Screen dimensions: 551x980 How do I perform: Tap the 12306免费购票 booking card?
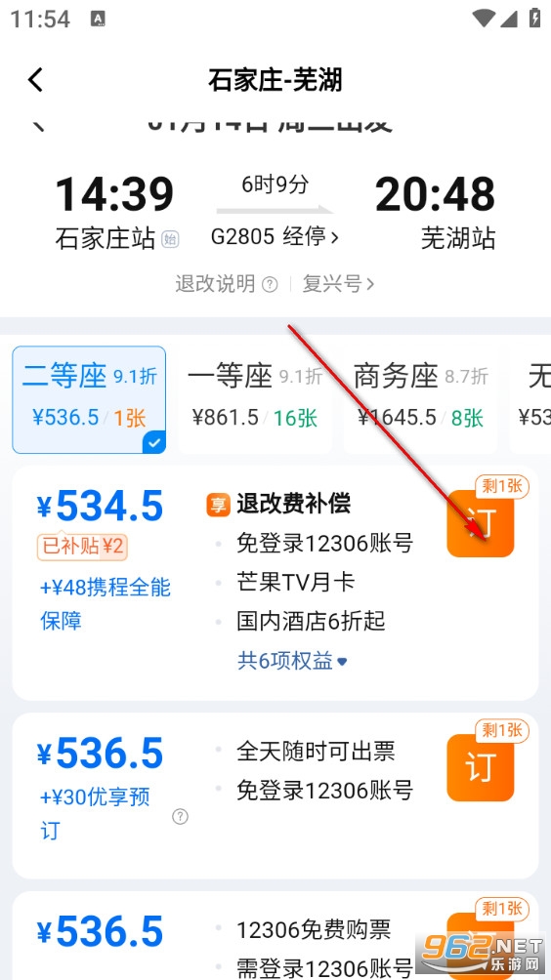pyautogui.click(x=275, y=936)
